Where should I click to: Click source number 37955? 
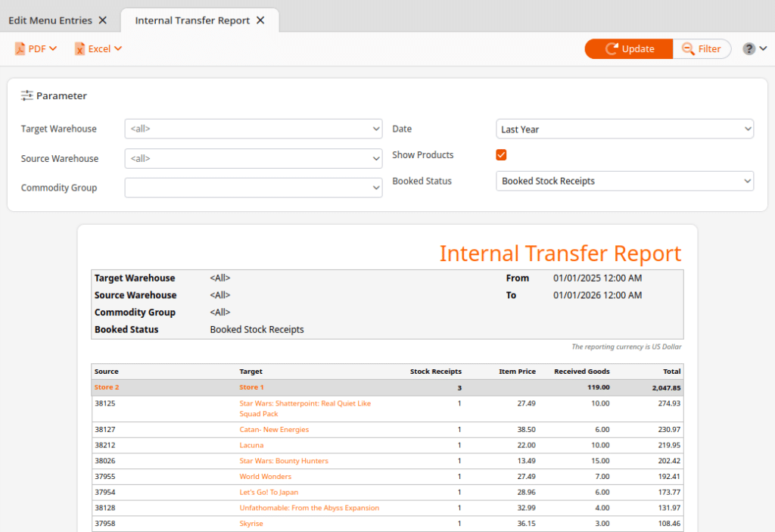pos(104,477)
